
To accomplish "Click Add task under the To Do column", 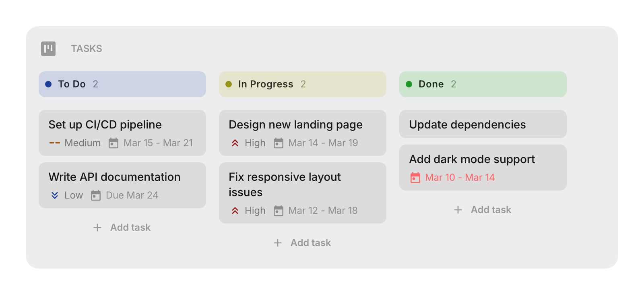I will (122, 228).
